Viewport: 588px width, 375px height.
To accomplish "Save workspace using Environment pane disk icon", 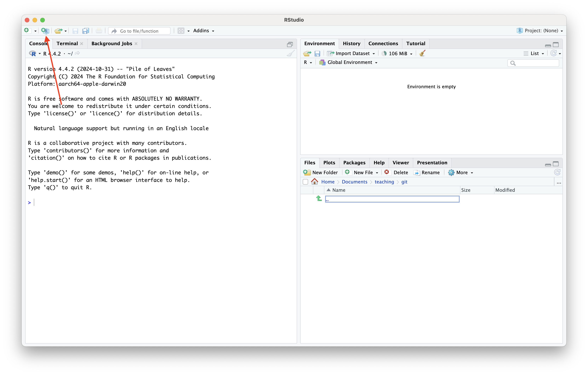I will [x=317, y=53].
